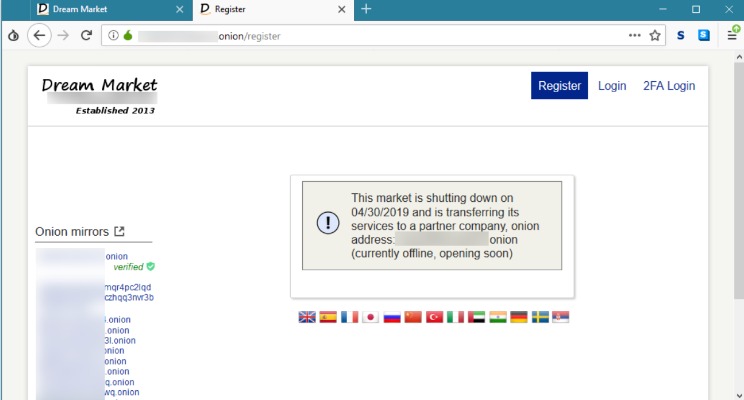Image resolution: width=744 pixels, height=400 pixels.
Task: Select the Turkish flag
Action: pyautogui.click(x=434, y=317)
